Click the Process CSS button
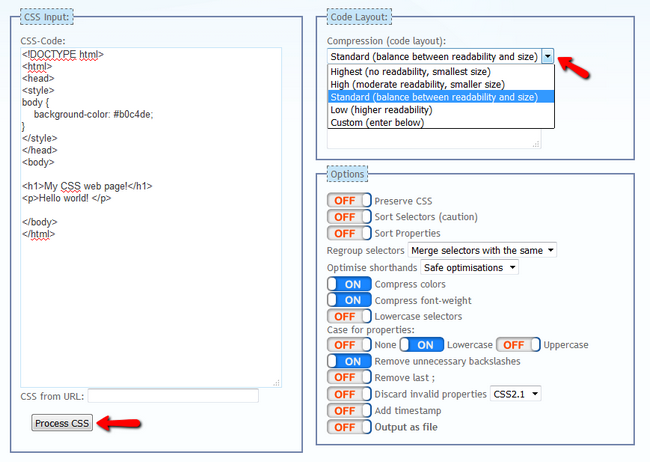 [x=62, y=423]
